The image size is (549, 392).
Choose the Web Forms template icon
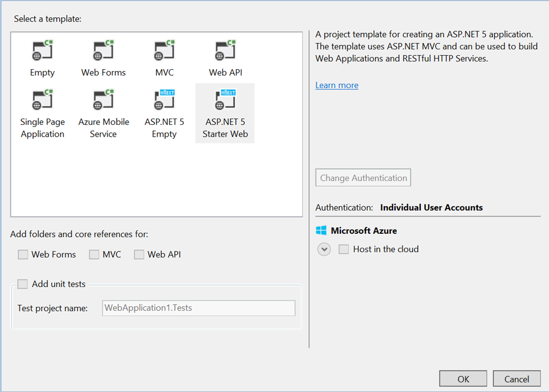103,50
